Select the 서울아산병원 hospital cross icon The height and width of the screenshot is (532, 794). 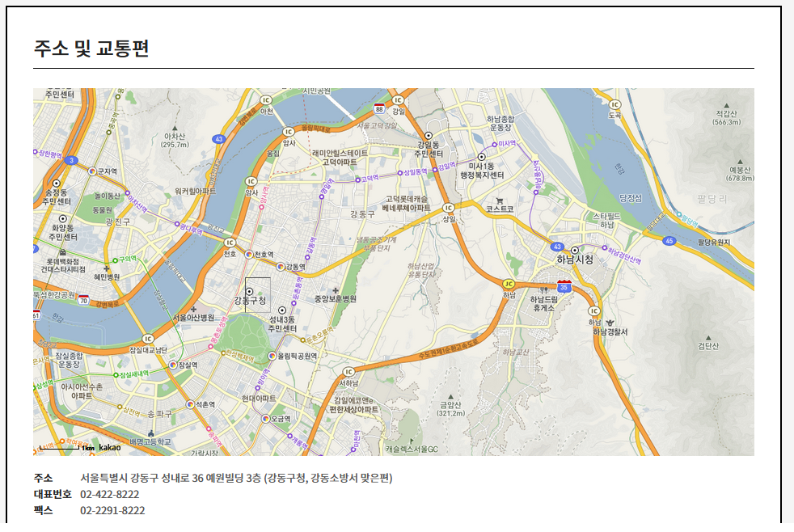193,309
